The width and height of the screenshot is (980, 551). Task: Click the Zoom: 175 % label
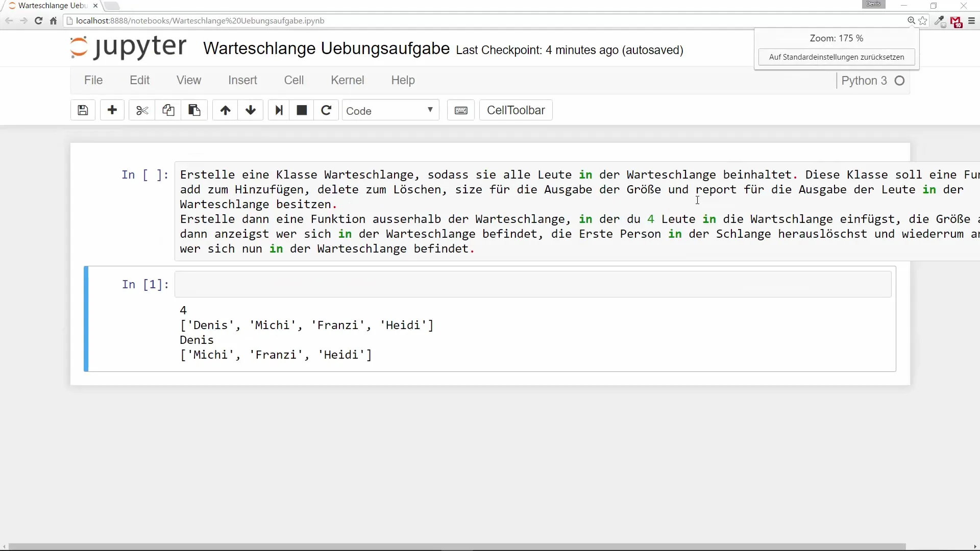click(836, 38)
